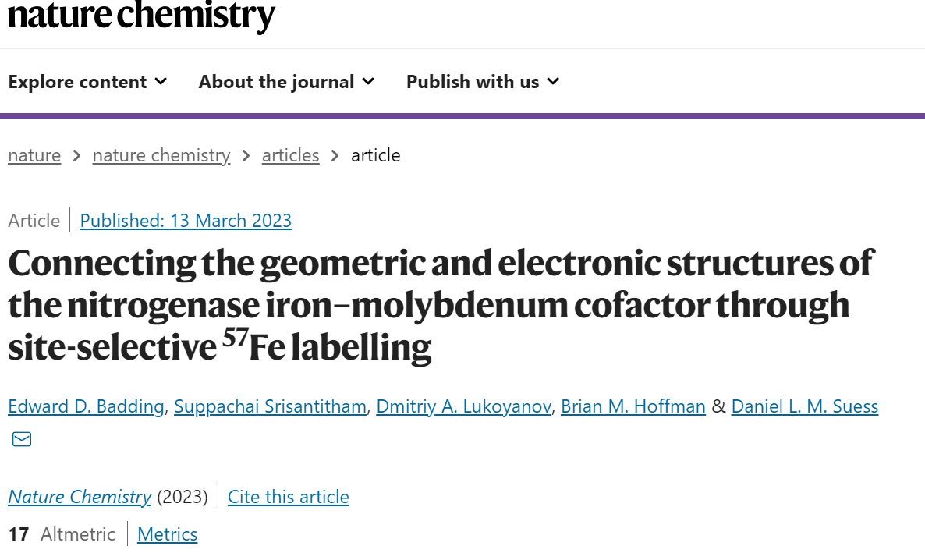Open the Published: 13 March 2023 link
The height and width of the screenshot is (560, 925).
pos(186,221)
